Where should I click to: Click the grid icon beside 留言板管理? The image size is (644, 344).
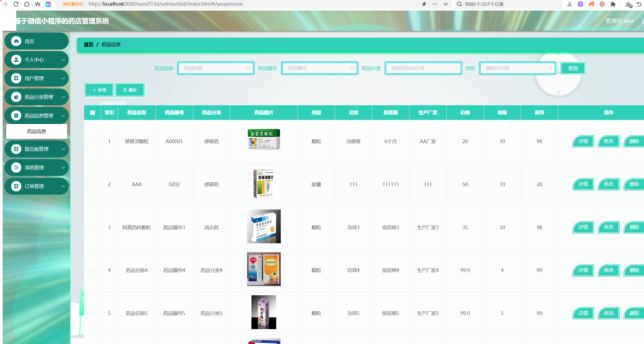16,149
